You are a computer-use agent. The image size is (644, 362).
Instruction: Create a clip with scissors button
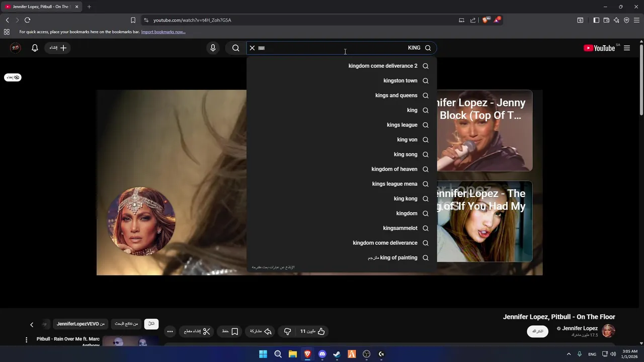pyautogui.click(x=197, y=331)
